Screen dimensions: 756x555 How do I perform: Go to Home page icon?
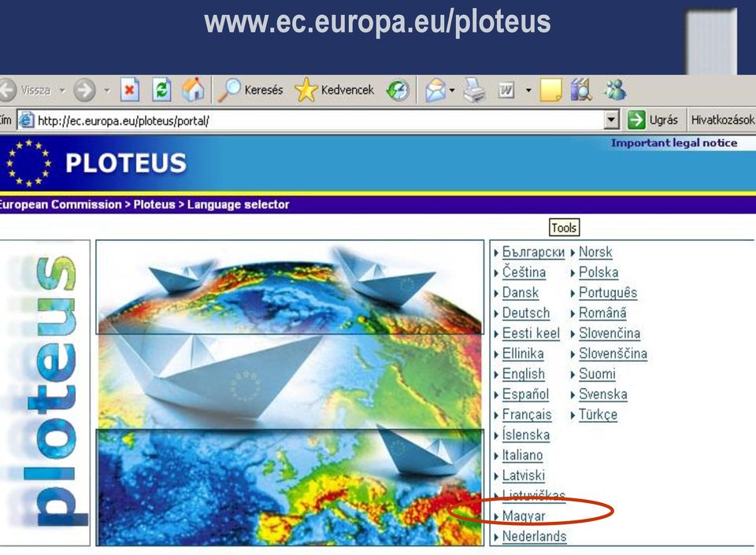[x=193, y=90]
